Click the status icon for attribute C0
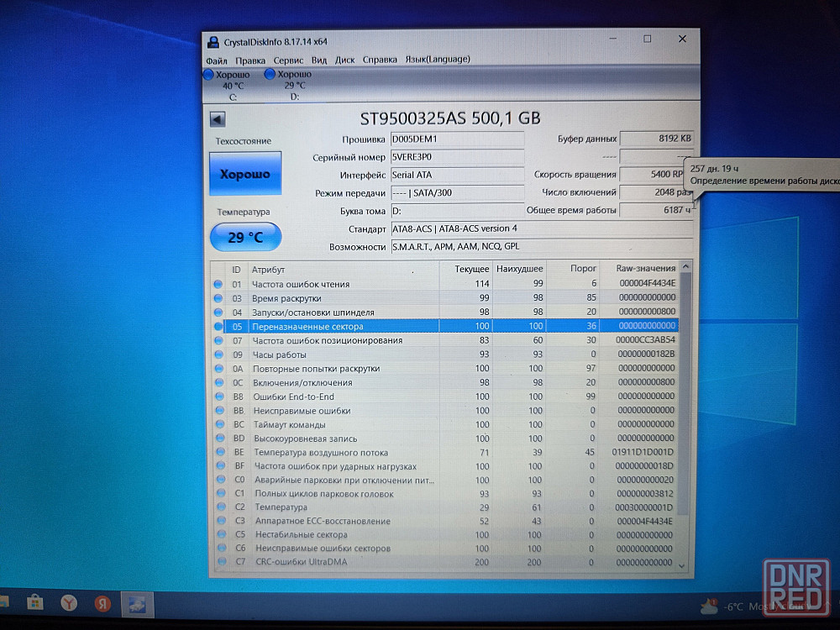The image size is (840, 630). 221,480
